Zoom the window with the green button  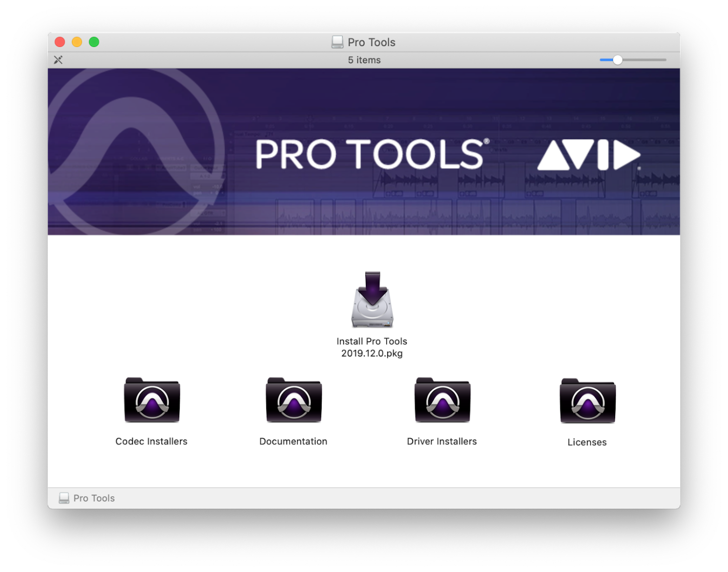[94, 42]
